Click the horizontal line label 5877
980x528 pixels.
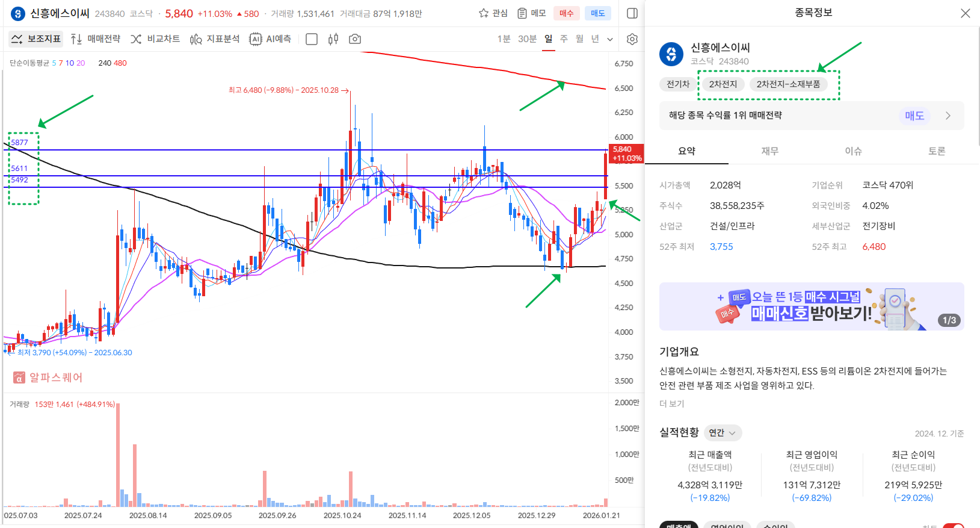click(x=19, y=143)
